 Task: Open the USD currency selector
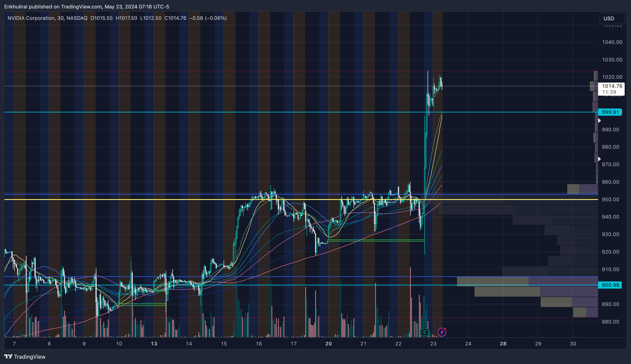pos(612,19)
